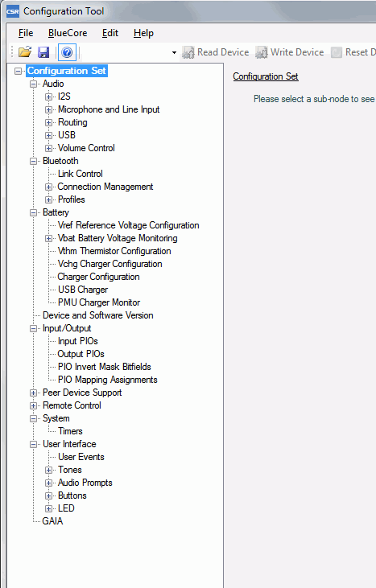The height and width of the screenshot is (588, 376).
Task: Open the Edit menu
Action: (110, 33)
